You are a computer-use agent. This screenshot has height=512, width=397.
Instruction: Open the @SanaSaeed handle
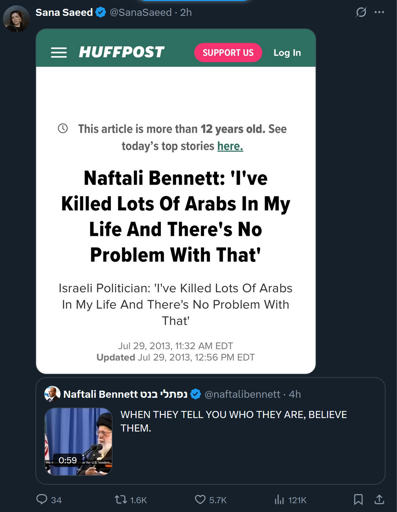[x=141, y=12]
